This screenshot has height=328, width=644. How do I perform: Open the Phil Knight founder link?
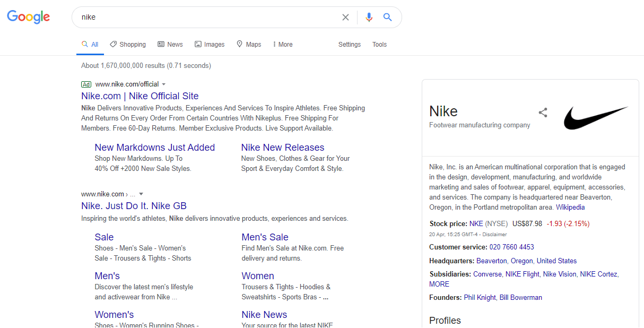pos(480,297)
